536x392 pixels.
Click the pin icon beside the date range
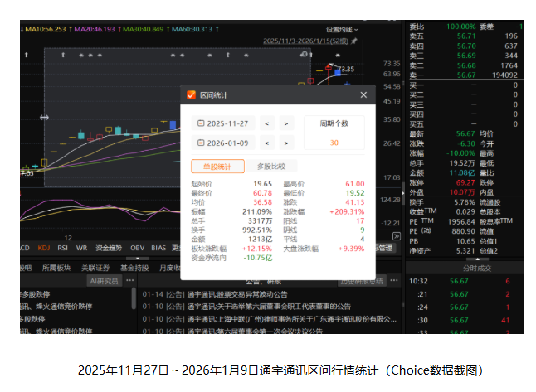click(354, 40)
